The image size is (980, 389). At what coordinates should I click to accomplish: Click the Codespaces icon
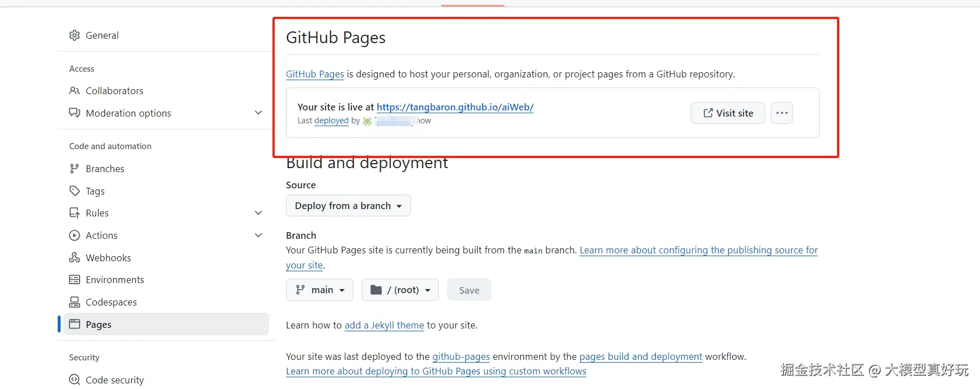(74, 302)
